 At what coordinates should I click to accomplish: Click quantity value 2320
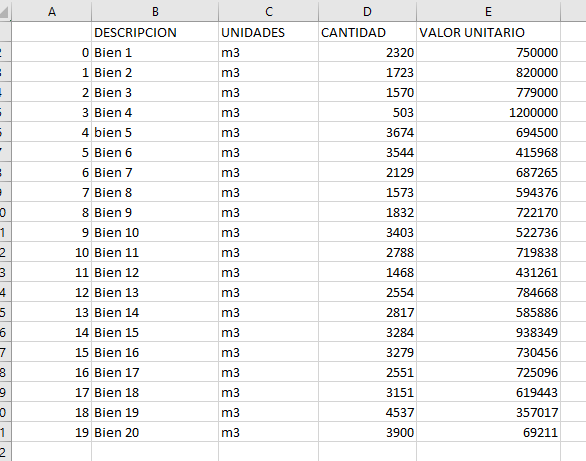coord(367,52)
